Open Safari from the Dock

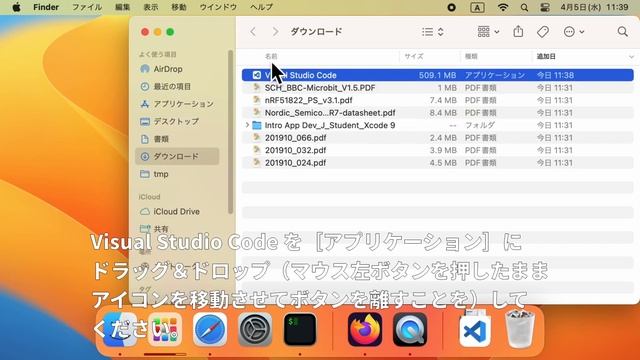tap(210, 329)
